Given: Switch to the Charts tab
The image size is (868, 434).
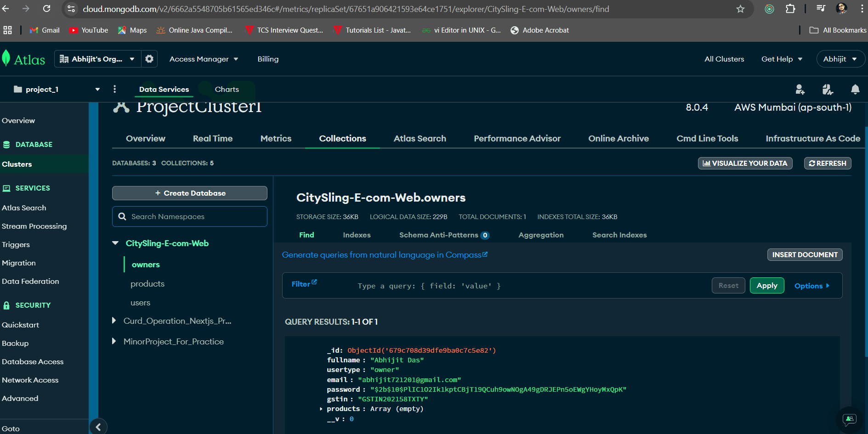Looking at the screenshot, I should coord(227,89).
